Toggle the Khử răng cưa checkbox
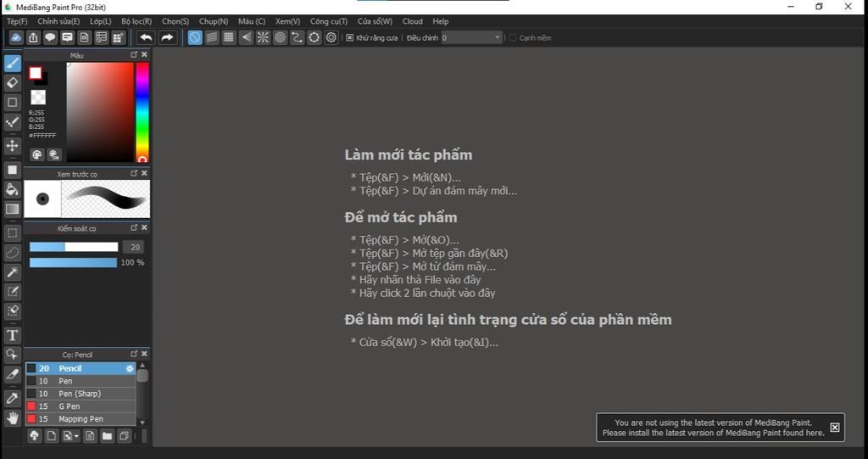 [350, 37]
